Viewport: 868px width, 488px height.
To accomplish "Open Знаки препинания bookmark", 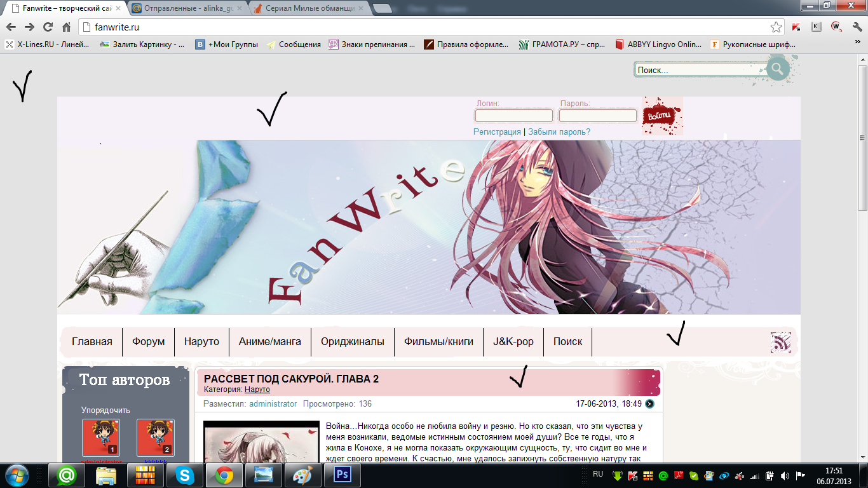I will pos(372,44).
